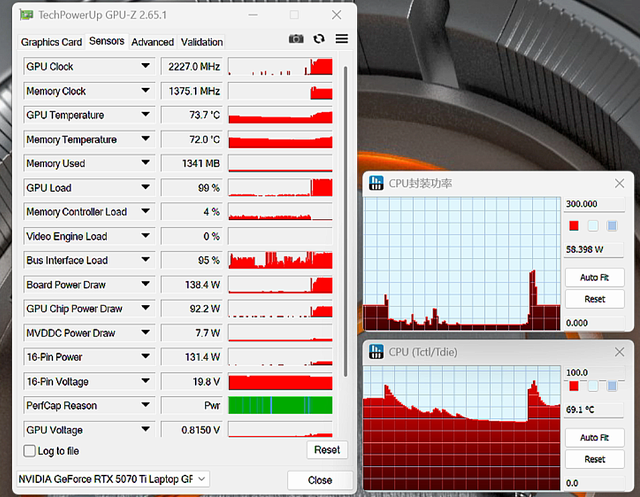Close the CPU封装功率 graph window

[620, 183]
